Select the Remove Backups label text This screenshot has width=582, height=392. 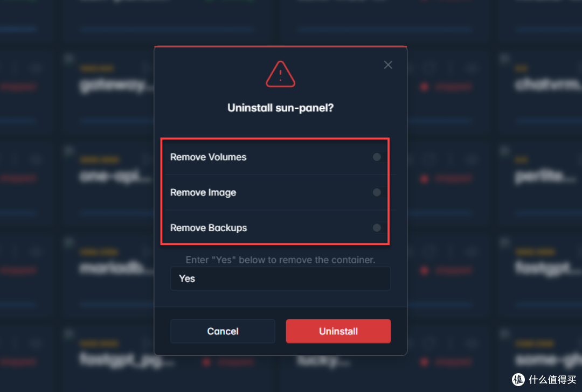(x=209, y=228)
